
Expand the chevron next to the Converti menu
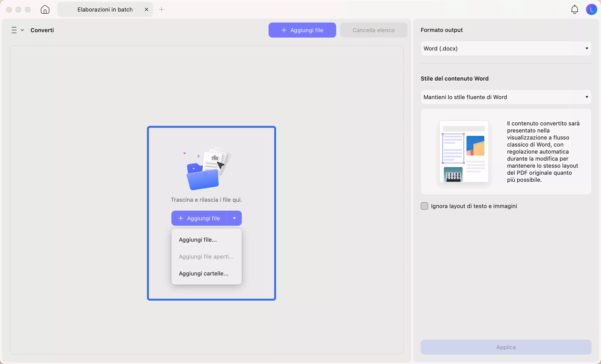pyautogui.click(x=23, y=30)
